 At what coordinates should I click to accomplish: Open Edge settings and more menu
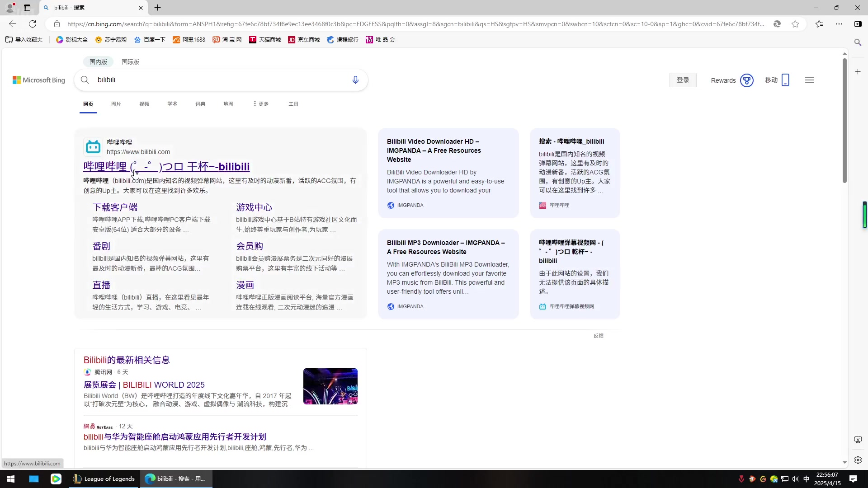coord(839,24)
